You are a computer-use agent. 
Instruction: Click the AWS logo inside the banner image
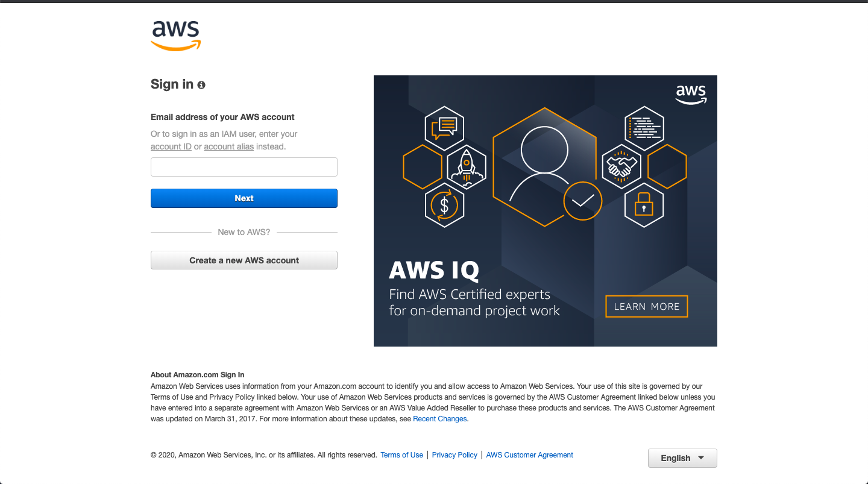(x=691, y=94)
